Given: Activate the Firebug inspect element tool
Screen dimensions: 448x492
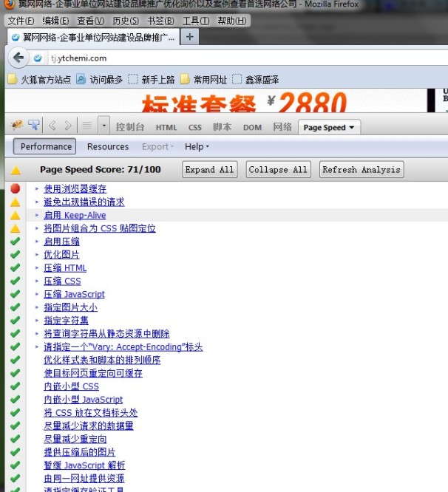Looking at the screenshot, I should (x=34, y=126).
